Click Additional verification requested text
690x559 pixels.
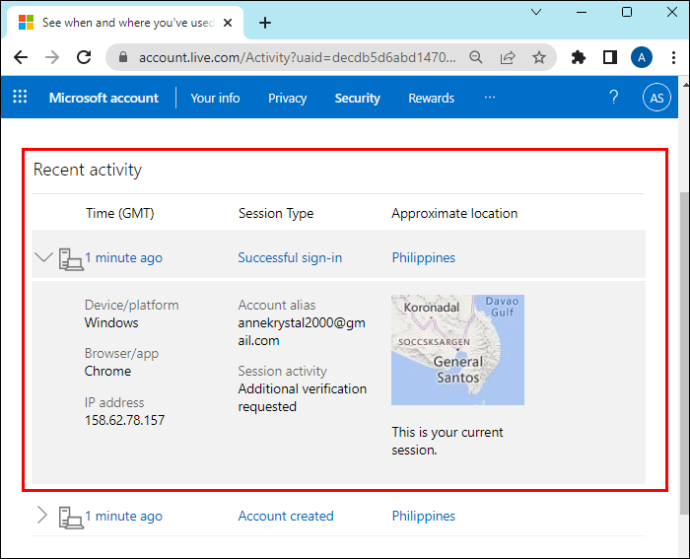(302, 397)
